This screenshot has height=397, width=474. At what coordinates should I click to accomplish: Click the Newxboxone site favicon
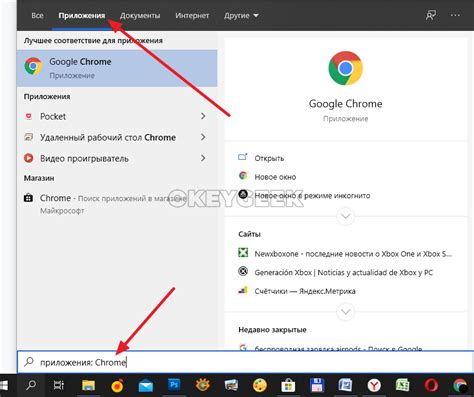click(243, 253)
